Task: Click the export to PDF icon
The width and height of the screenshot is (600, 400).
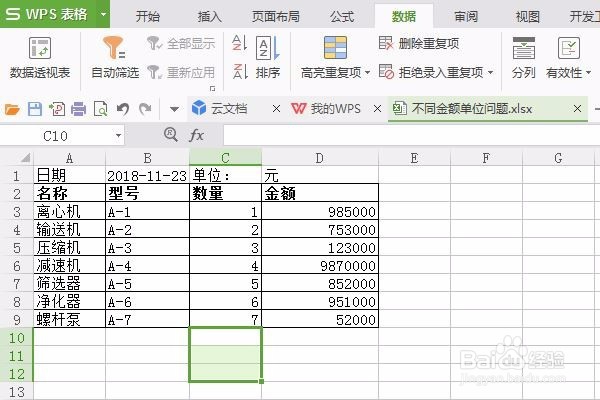Action: click(57, 109)
